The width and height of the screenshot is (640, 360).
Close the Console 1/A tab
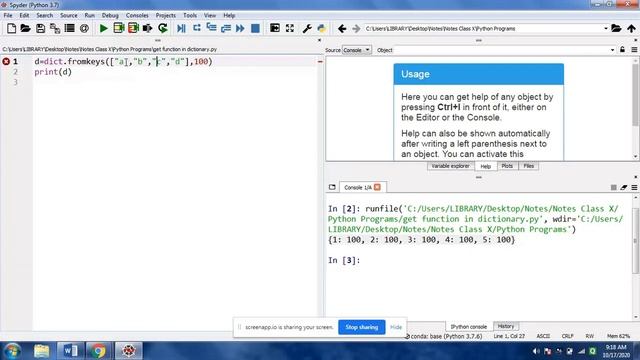[377, 187]
